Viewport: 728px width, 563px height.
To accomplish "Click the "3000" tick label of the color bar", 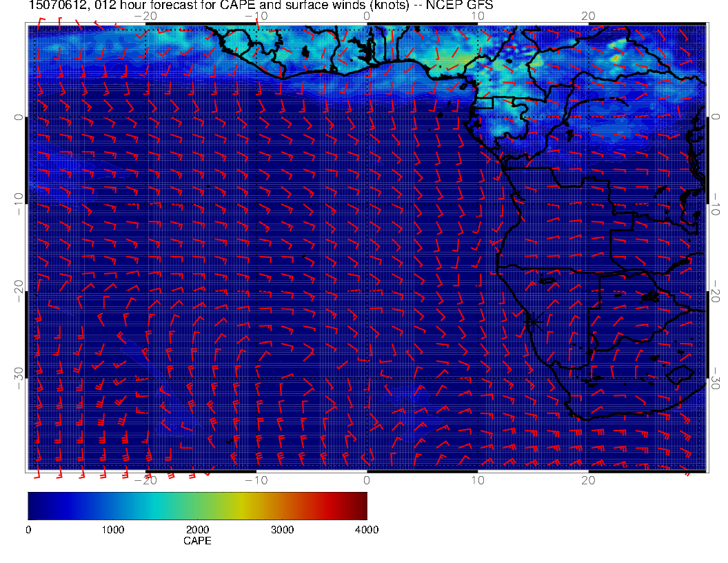I will point(282,530).
